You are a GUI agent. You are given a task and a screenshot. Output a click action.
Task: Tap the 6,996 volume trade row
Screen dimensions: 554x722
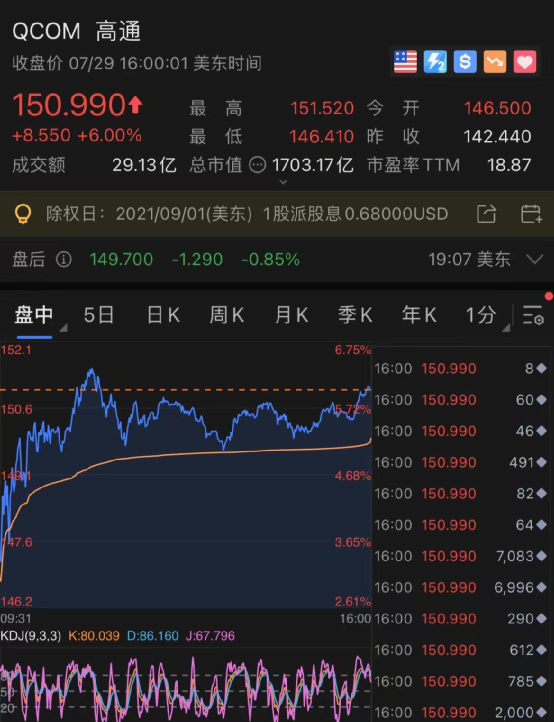(x=461, y=588)
